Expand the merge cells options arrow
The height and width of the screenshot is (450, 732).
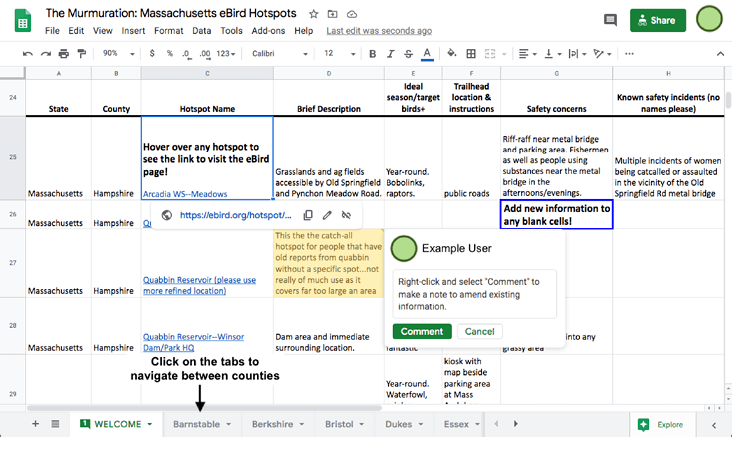504,54
